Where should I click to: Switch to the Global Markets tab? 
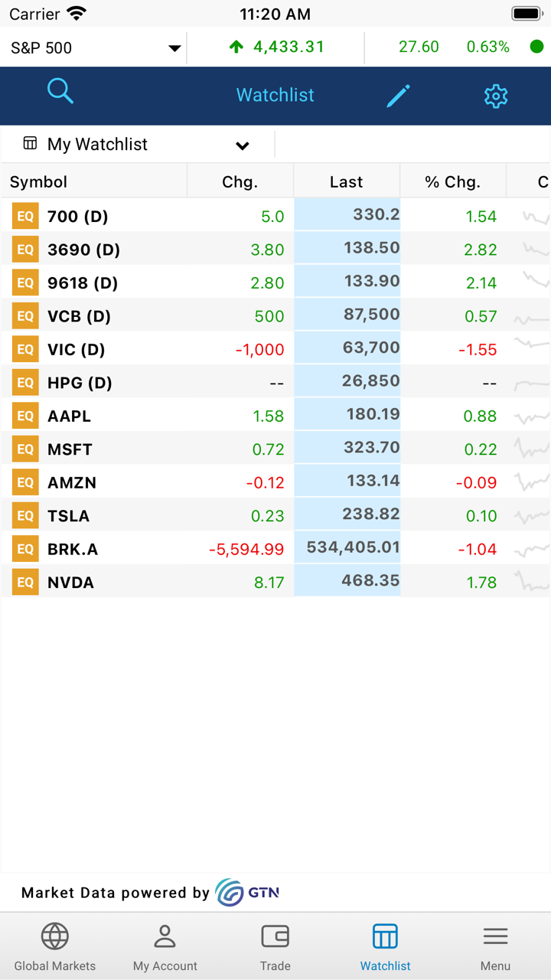pyautogui.click(x=55, y=946)
